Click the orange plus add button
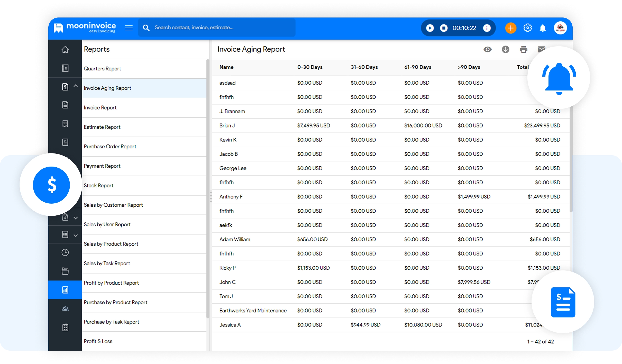This screenshot has width=622, height=364. (510, 28)
